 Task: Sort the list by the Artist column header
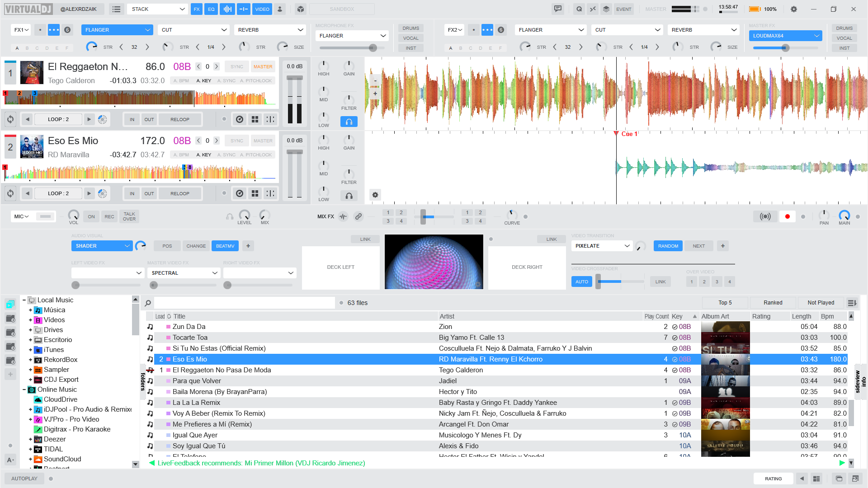pos(540,316)
